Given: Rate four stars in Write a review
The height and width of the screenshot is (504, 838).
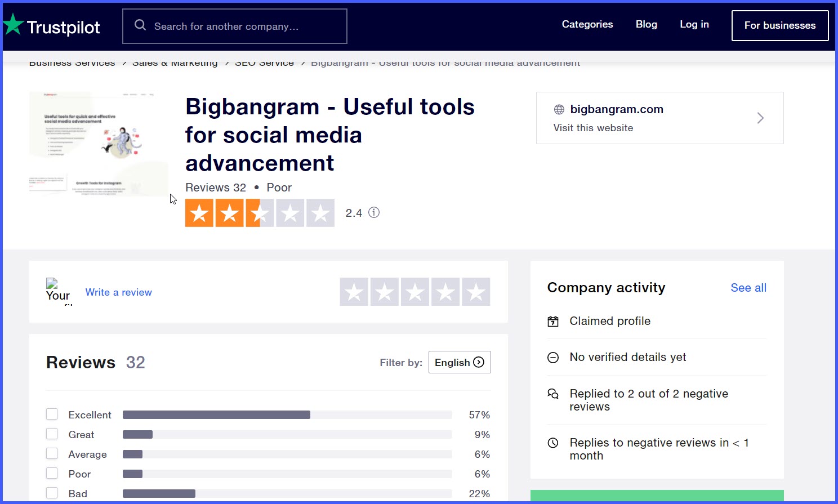Looking at the screenshot, I should 445,292.
